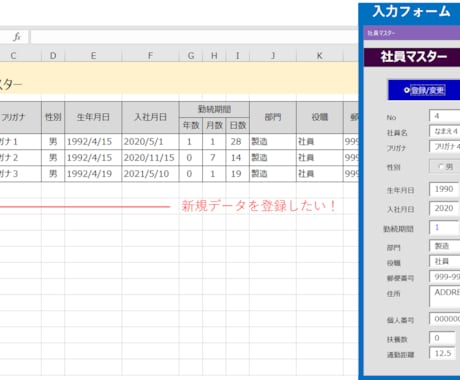Click the cell with 2020/5/1
This screenshot has width=460, height=380.
click(x=150, y=142)
